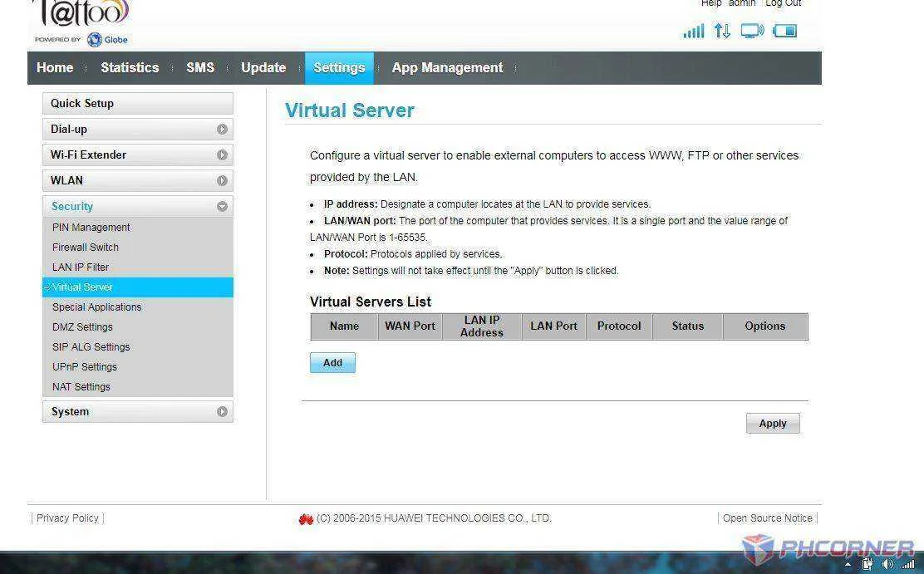Click the taskbar volume speaker icon
This screenshot has height=574, width=924.
coord(887,564)
